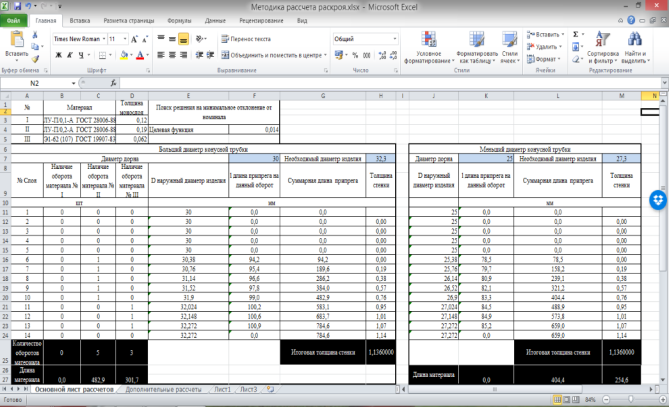Click the formula bar input
Viewport: 669px width, 408px height.
[x=390, y=83]
